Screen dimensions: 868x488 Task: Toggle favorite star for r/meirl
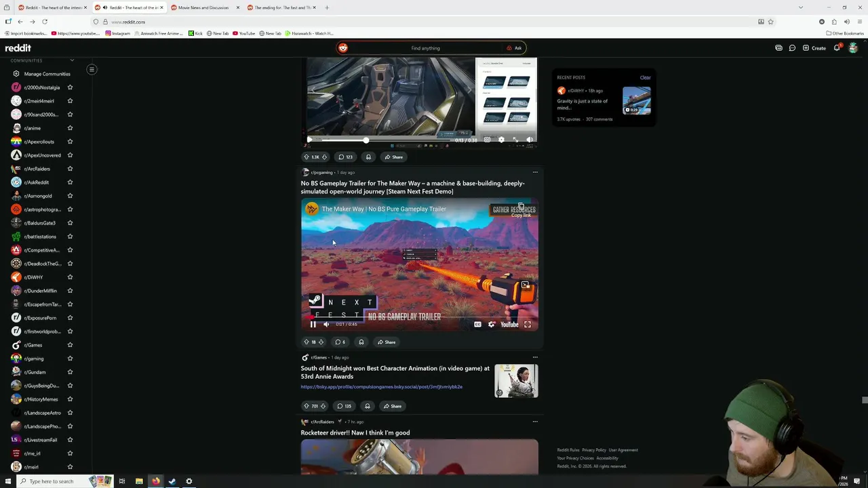click(70, 467)
